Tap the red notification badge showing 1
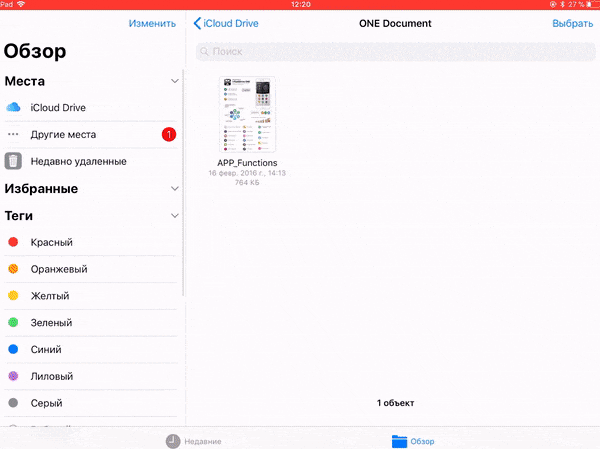Screen dimensions: 600x449 [x=169, y=134]
